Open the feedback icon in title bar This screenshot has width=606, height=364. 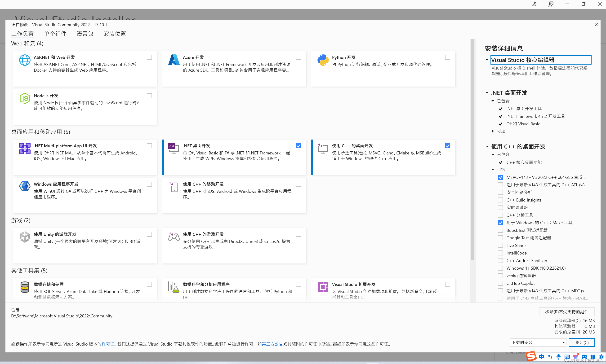(x=551, y=4)
